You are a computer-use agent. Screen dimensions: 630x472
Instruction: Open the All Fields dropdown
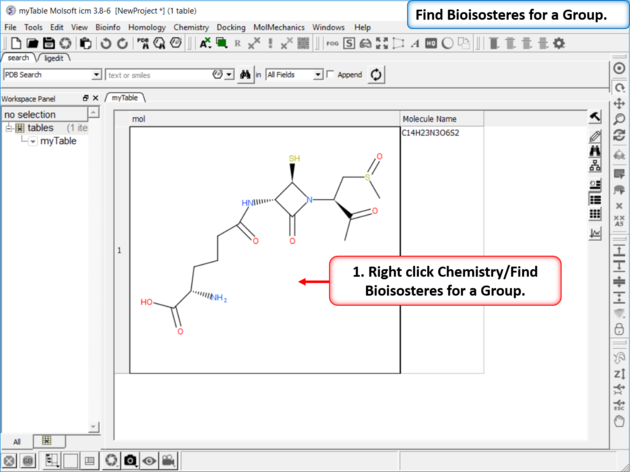[318, 75]
